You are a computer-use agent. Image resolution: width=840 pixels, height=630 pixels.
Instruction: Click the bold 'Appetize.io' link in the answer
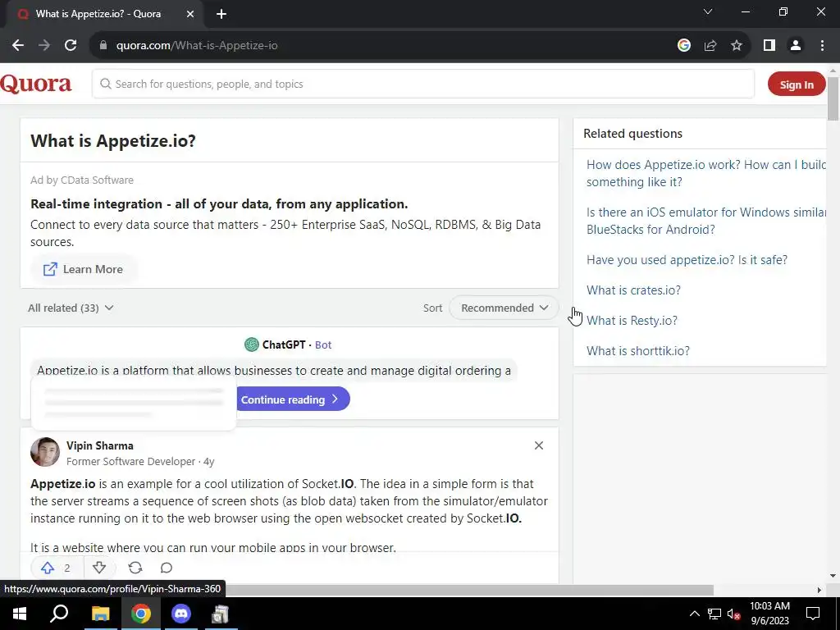click(x=62, y=484)
